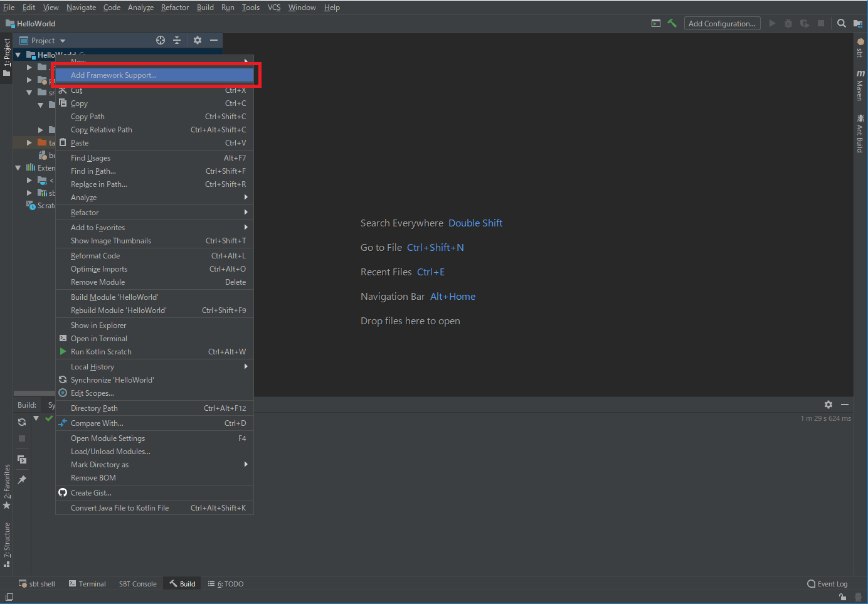Click Collapse All icon in Project panel
This screenshot has width=868, height=604.
point(177,40)
